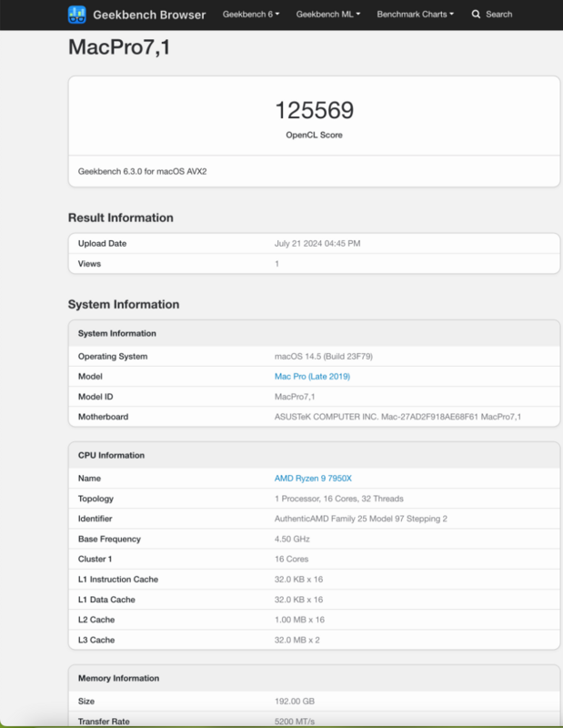Select the L2 Cache 1.00 MB x 16 value
563x728 pixels.
pyautogui.click(x=299, y=620)
